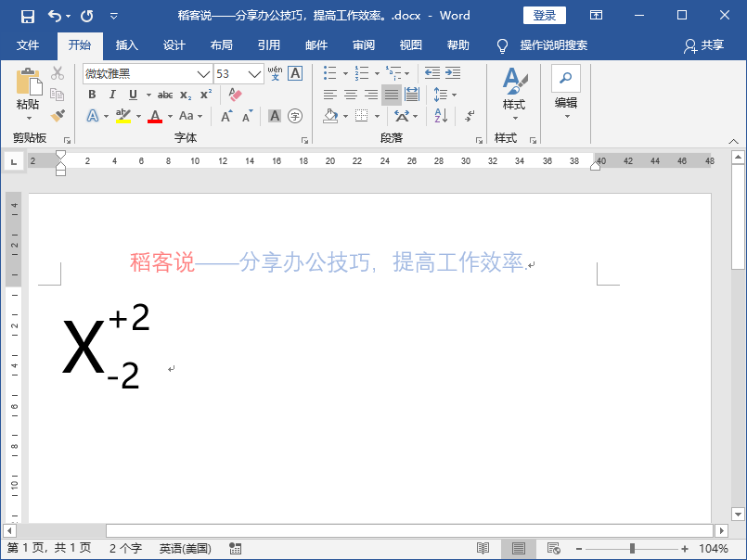Toggle superscript formatting
This screenshot has height=560, width=747.
click(206, 95)
